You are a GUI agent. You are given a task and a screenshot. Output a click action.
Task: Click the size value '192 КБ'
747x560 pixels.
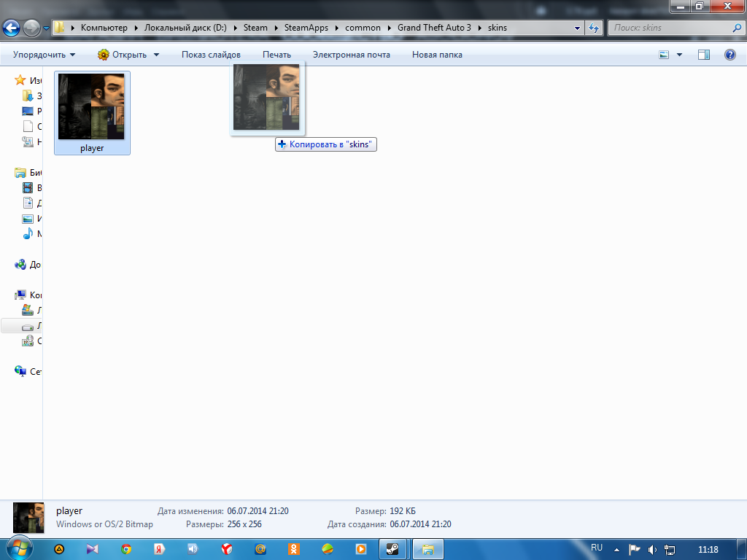tap(403, 511)
